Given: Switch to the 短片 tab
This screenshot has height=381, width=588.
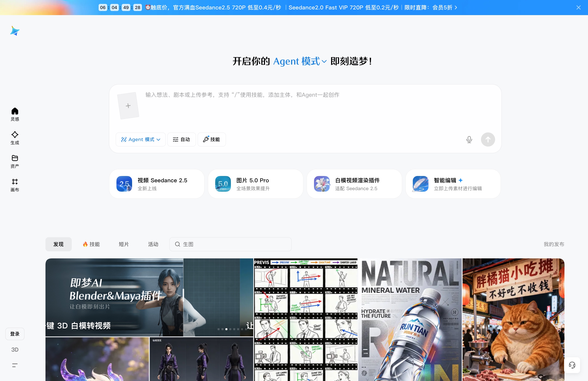Looking at the screenshot, I should (124, 244).
